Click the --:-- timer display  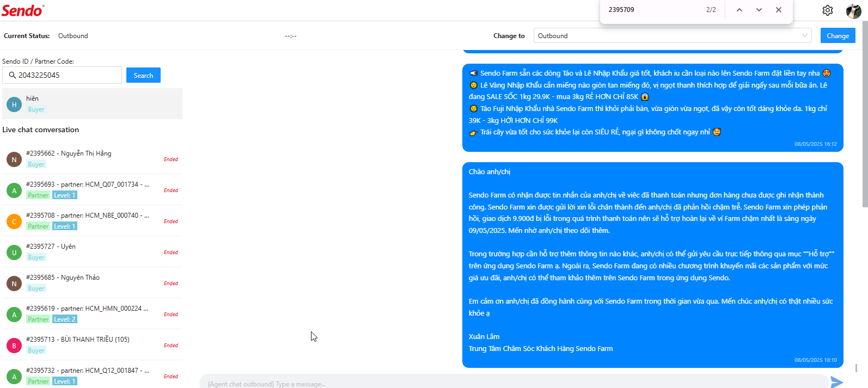pos(290,36)
